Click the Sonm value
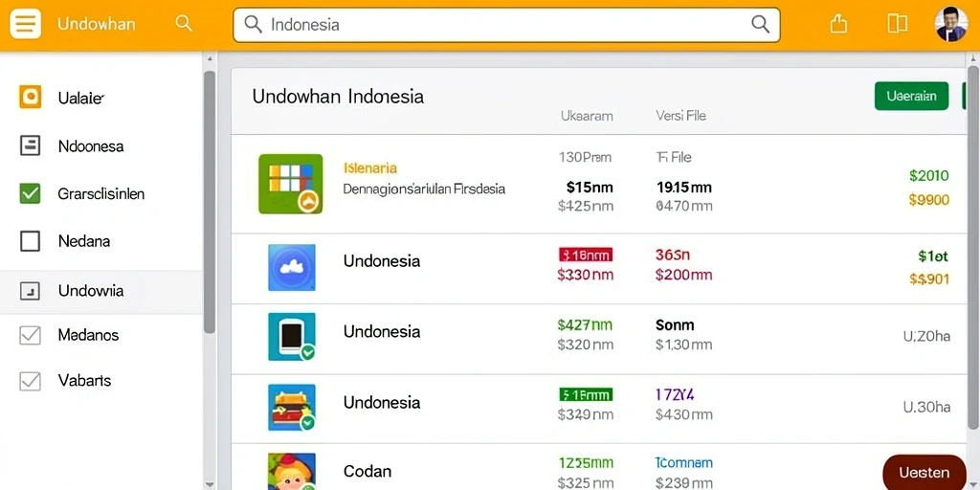 [675, 324]
